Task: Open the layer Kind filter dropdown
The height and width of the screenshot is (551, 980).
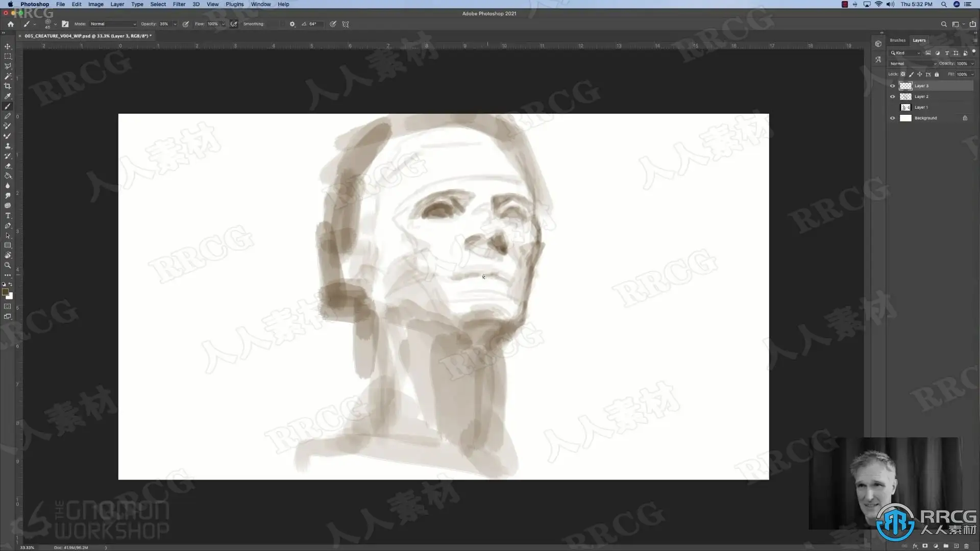Action: 905,53
